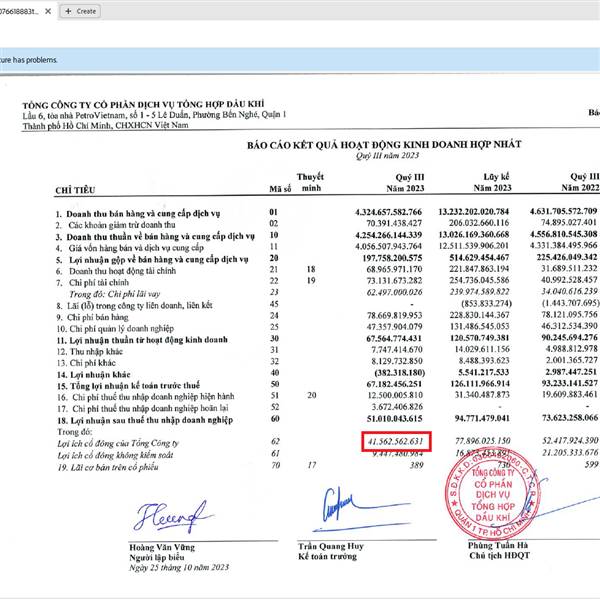
Task: Select value 77.896.025.150
Action: (483, 441)
